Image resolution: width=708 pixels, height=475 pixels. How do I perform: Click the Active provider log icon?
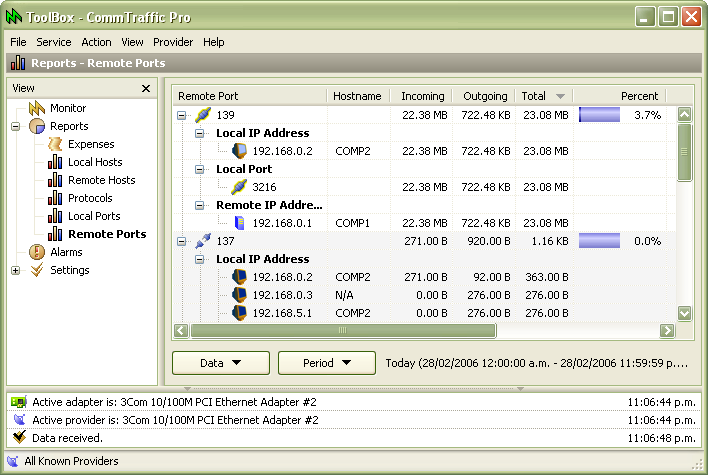(x=19, y=420)
